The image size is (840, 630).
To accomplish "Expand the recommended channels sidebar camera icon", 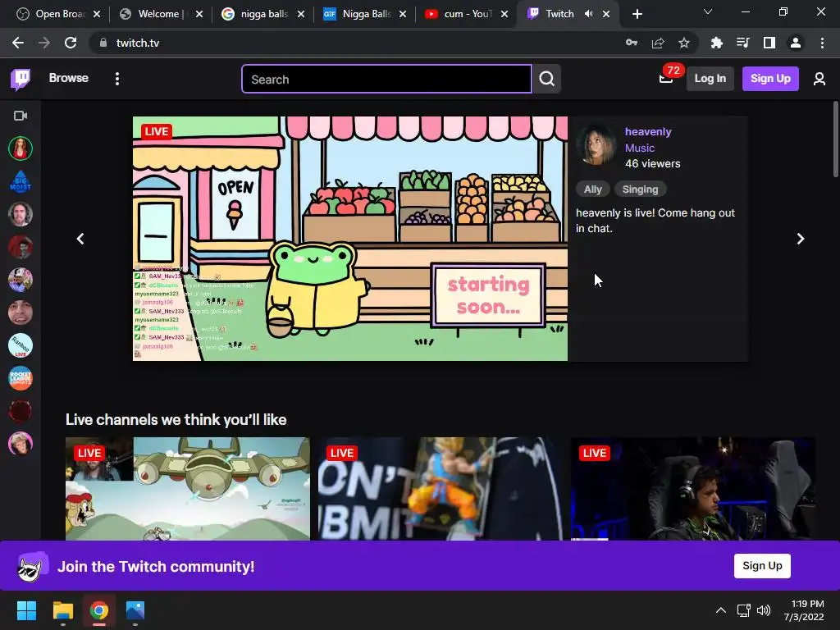I will coord(21,116).
